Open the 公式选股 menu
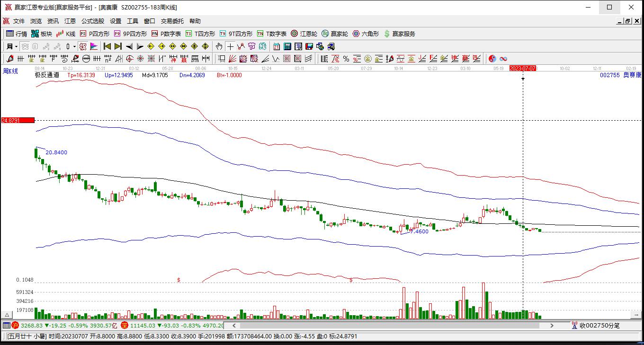Viewport: 644px width, 345px height. [x=93, y=21]
